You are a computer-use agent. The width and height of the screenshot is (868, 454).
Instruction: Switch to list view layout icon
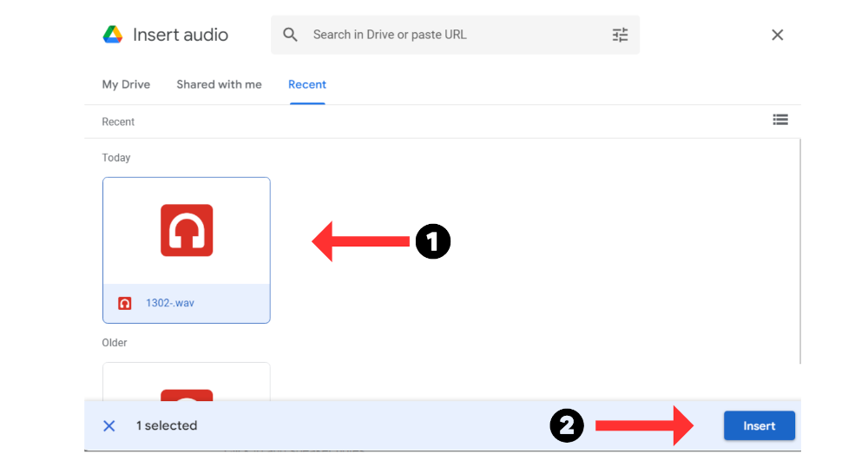tap(780, 120)
